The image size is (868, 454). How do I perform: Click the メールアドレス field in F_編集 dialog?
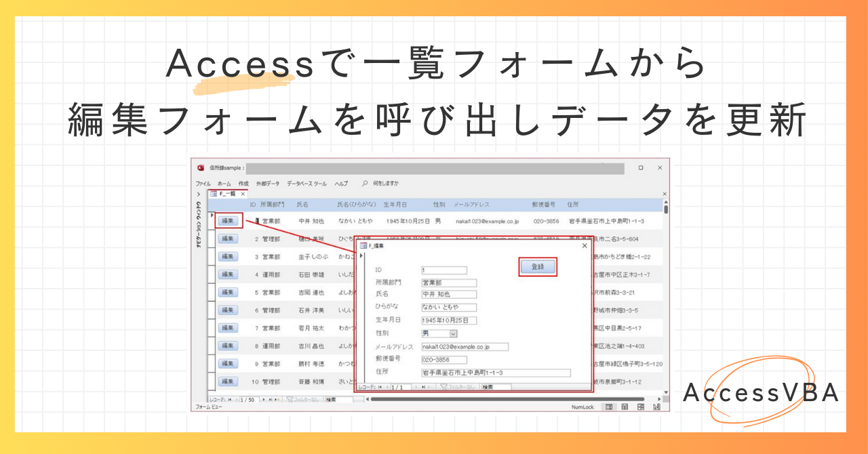click(x=465, y=346)
